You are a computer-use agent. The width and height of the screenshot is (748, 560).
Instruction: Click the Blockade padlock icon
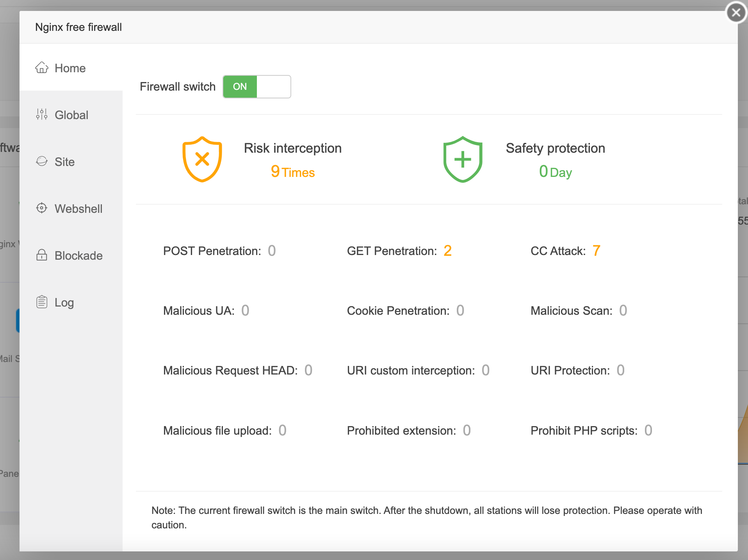coord(42,255)
